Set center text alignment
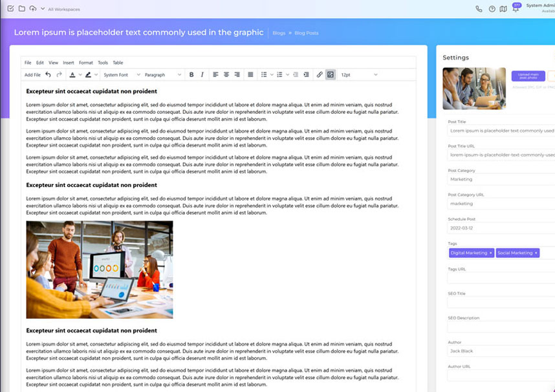The image size is (555, 392). click(x=226, y=74)
